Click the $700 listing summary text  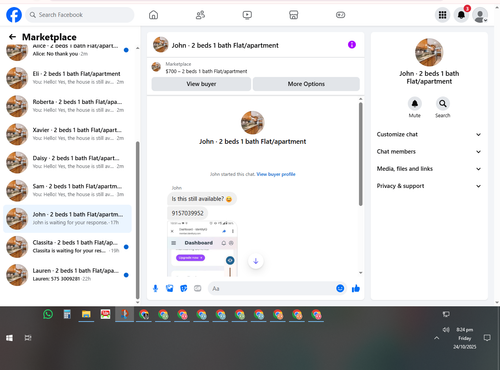tap(206, 71)
